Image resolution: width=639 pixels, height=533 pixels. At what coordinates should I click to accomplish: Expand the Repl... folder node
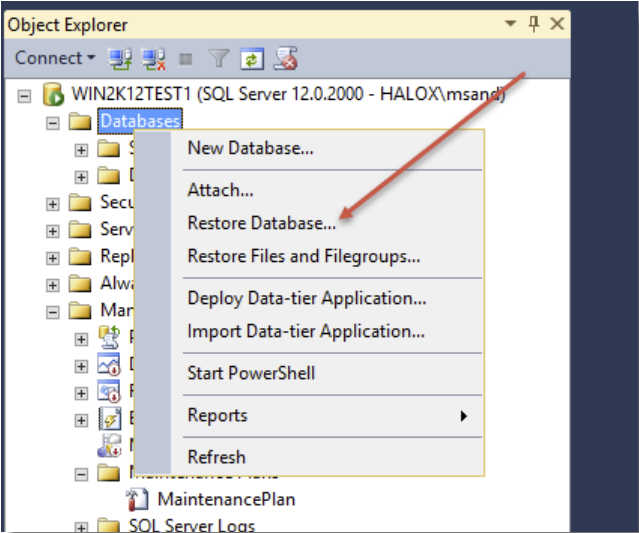pos(53,258)
